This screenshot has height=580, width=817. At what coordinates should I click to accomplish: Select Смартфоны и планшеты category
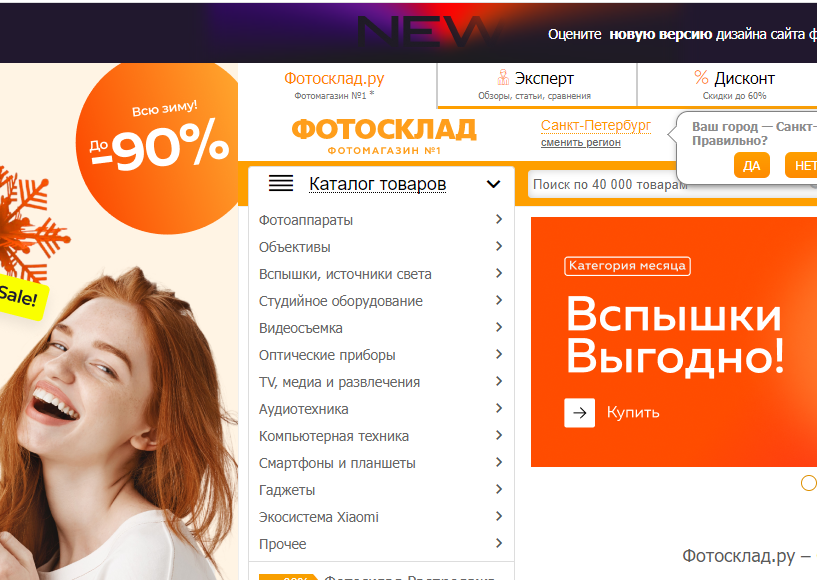(x=337, y=463)
